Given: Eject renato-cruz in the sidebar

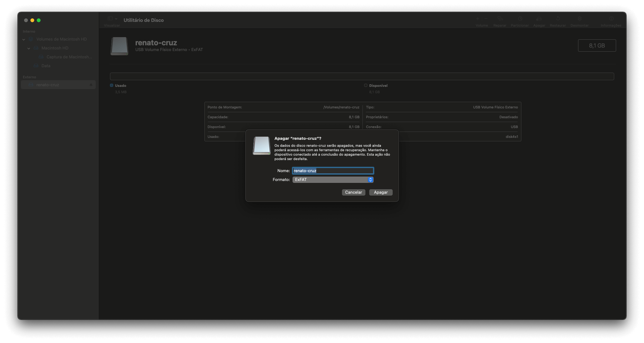Looking at the screenshot, I should click(91, 85).
